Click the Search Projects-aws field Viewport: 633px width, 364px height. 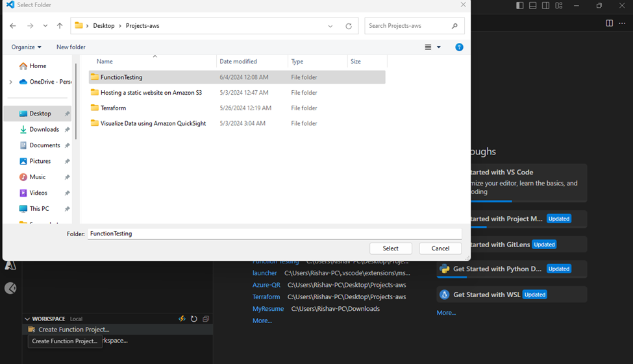(x=414, y=26)
